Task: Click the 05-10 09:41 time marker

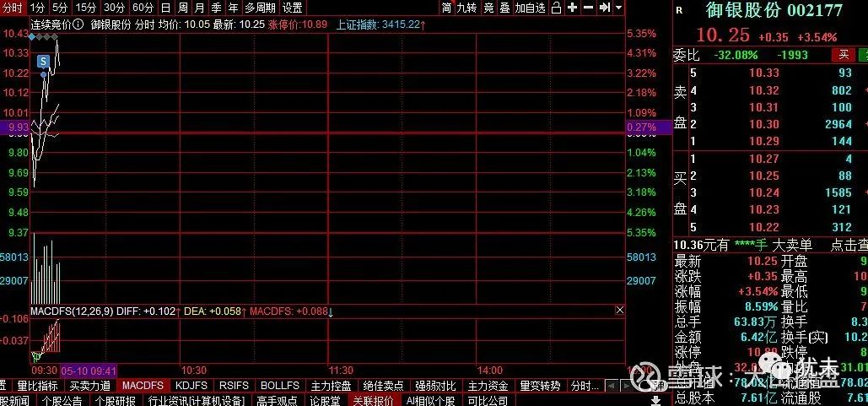Action: (88, 370)
